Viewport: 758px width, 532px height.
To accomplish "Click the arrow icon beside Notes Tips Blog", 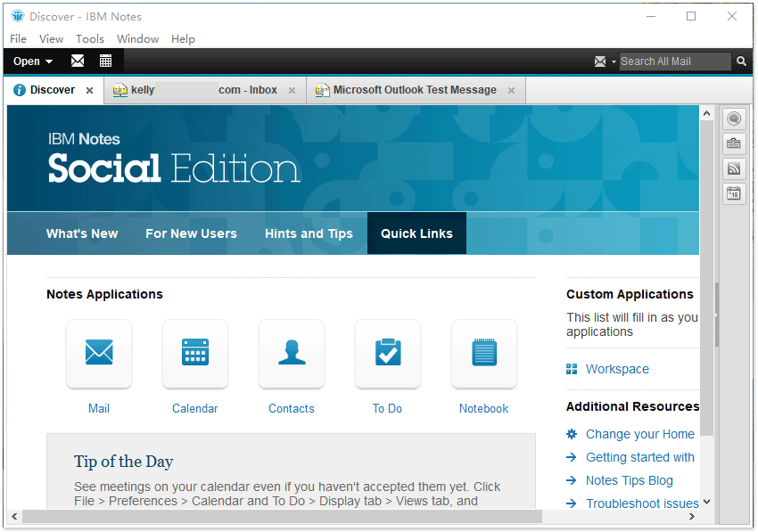I will click(572, 480).
